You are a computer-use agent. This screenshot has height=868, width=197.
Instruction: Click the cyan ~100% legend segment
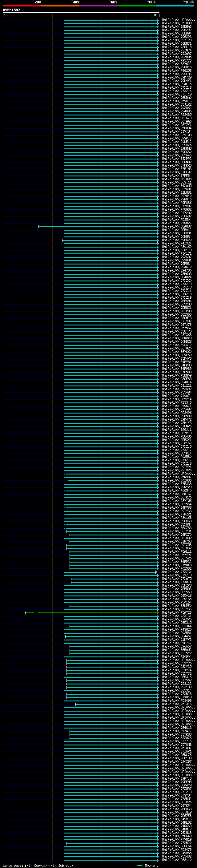tap(175, 6)
